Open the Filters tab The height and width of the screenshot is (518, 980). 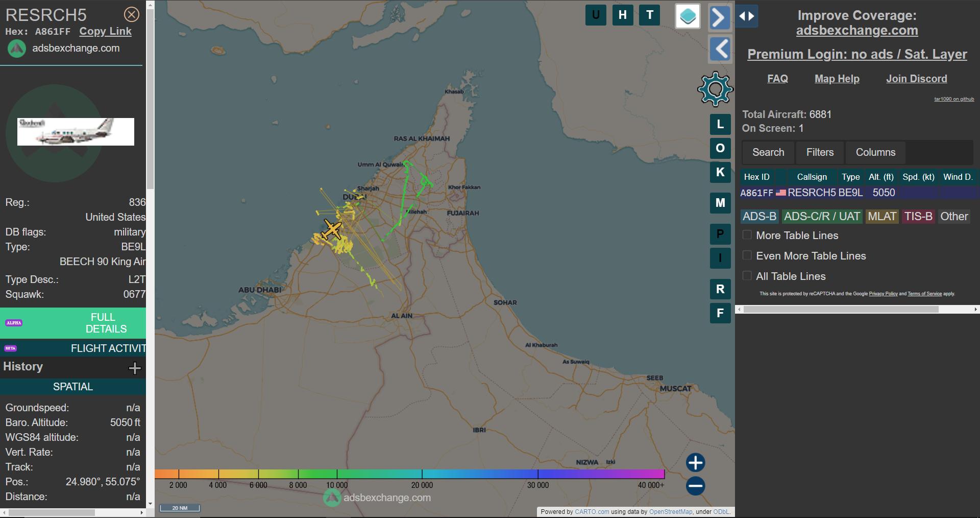coord(820,152)
